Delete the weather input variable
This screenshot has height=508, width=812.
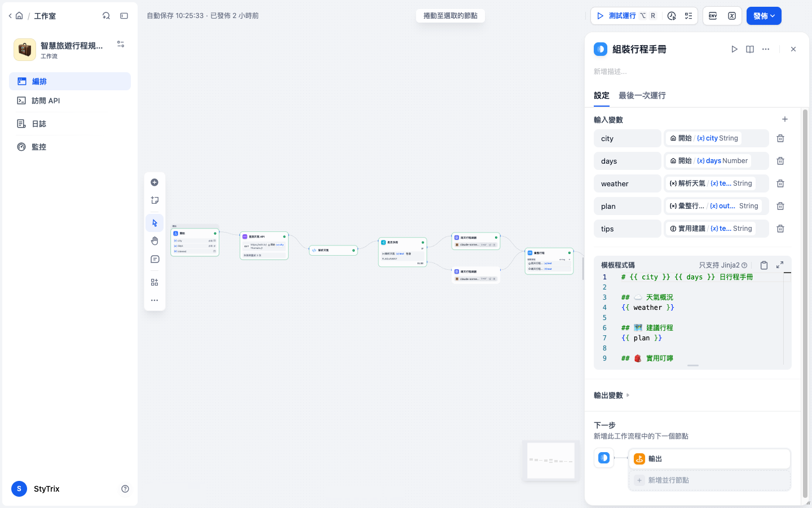[x=780, y=183]
